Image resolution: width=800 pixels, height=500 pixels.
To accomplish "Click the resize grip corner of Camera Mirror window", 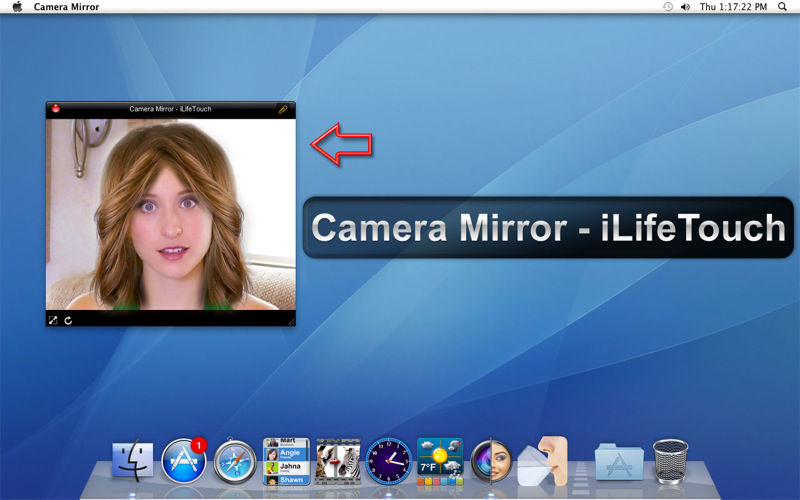I will tap(291, 321).
